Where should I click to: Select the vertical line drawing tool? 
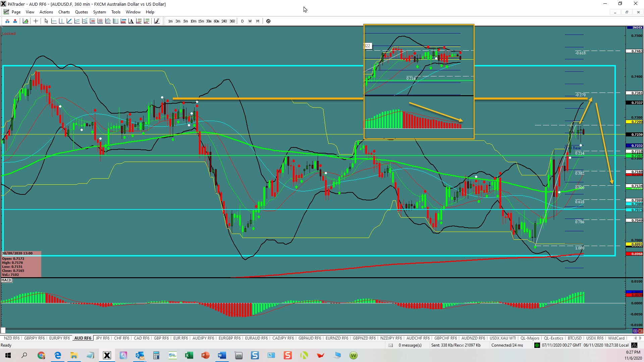tap(61, 21)
